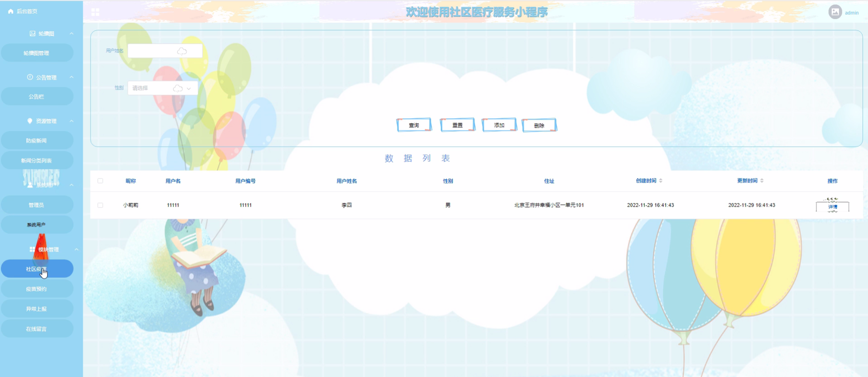The width and height of the screenshot is (868, 377).
Task: Click the 小莉莉 nickname cell
Action: (131, 205)
